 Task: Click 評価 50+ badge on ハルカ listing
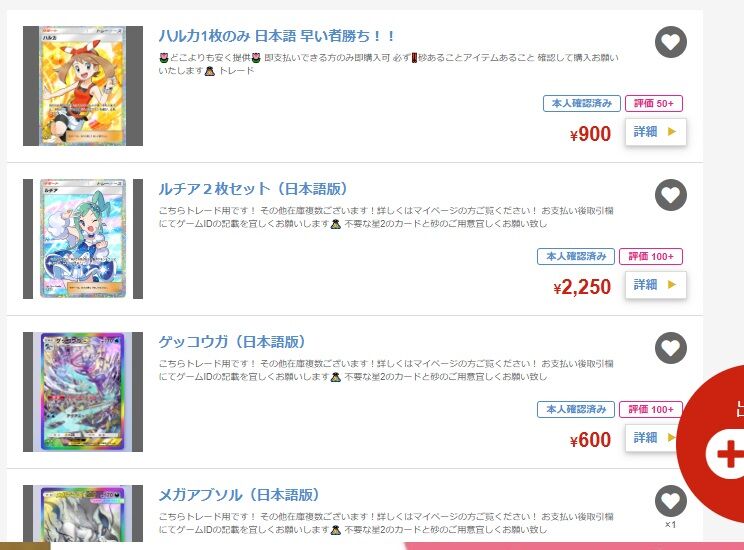(x=654, y=103)
